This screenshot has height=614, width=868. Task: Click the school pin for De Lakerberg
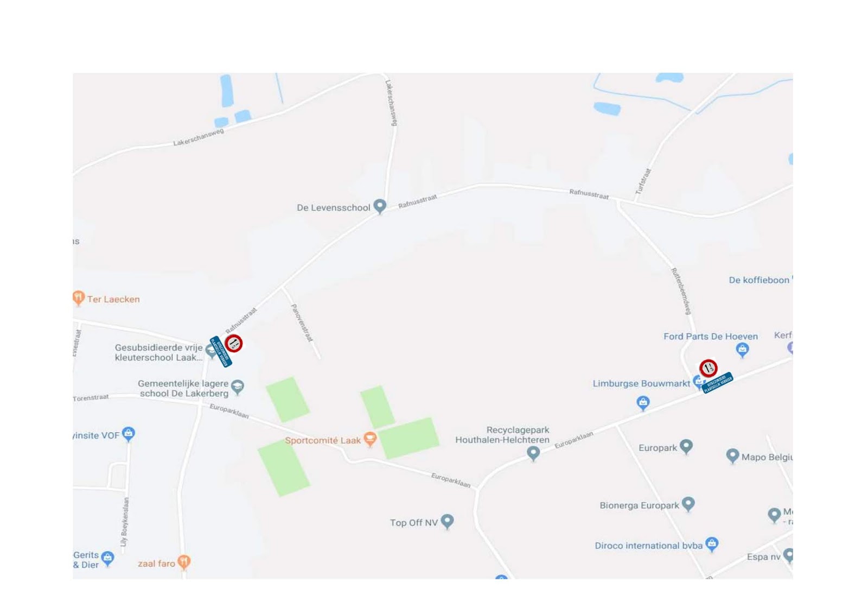[238, 387]
